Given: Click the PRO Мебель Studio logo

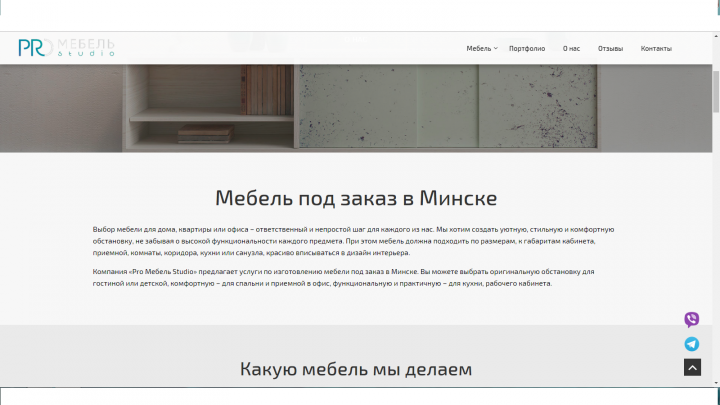Looking at the screenshot, I should click(x=66, y=48).
